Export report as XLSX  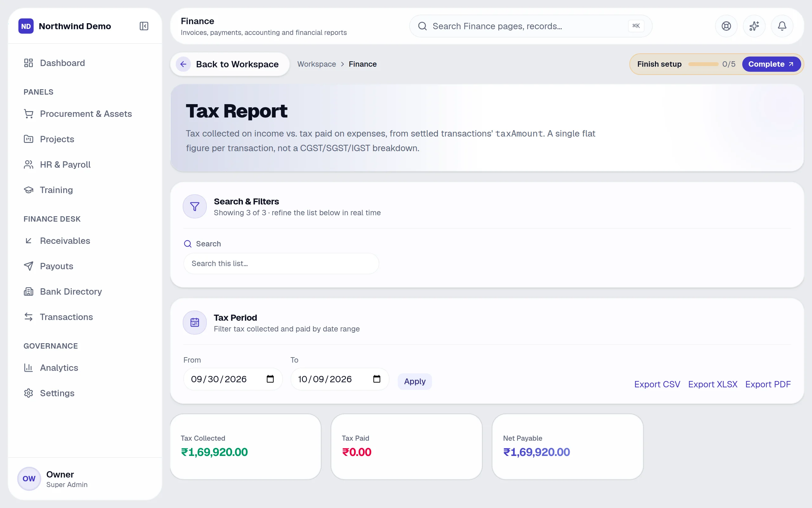coord(713,384)
